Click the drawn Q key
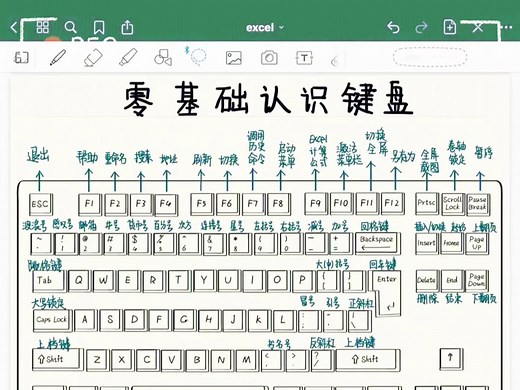Screen dimensions: 520x390 pyautogui.click(x=79, y=281)
